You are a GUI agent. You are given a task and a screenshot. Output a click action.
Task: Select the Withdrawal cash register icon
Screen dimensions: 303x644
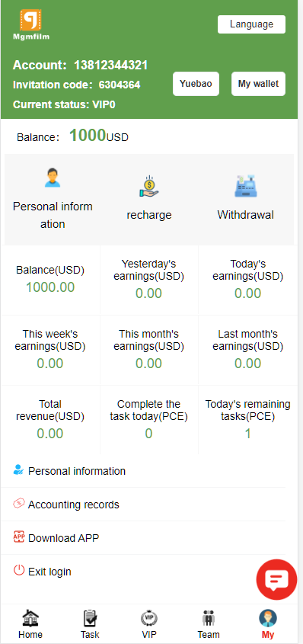pos(246,186)
